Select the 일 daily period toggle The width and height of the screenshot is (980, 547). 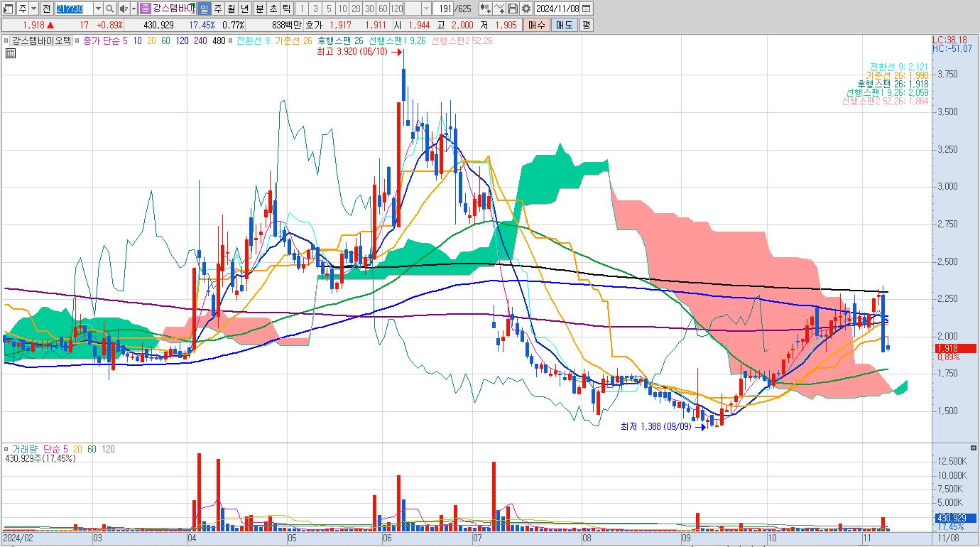pyautogui.click(x=203, y=9)
